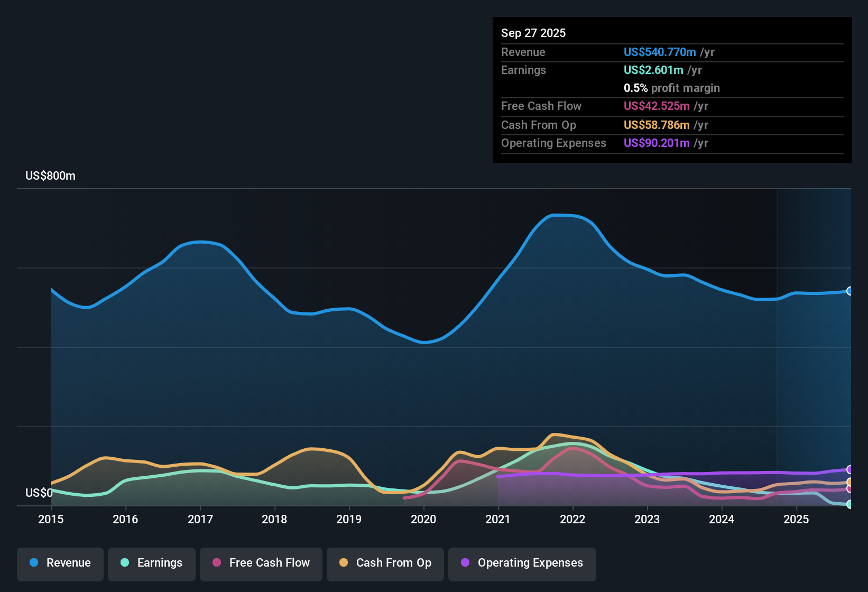Select the teal Earnings legend dot
Screen dimensions: 868x592
point(125,563)
